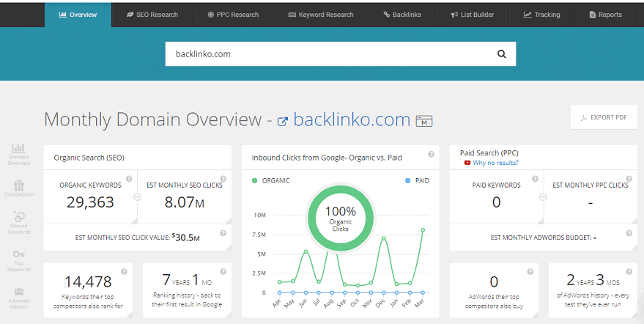
Task: Select the Mar organic data point
Action: (x=423, y=230)
